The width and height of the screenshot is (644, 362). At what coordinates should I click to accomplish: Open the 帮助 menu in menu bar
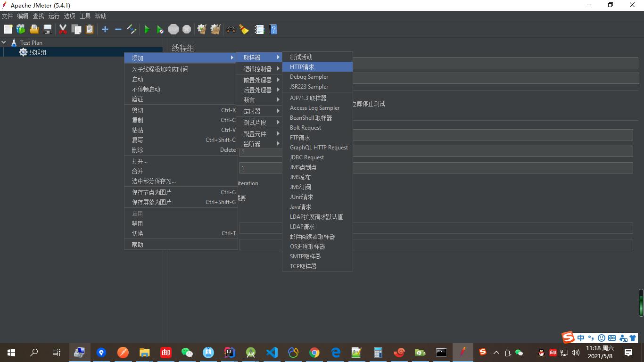click(x=100, y=16)
